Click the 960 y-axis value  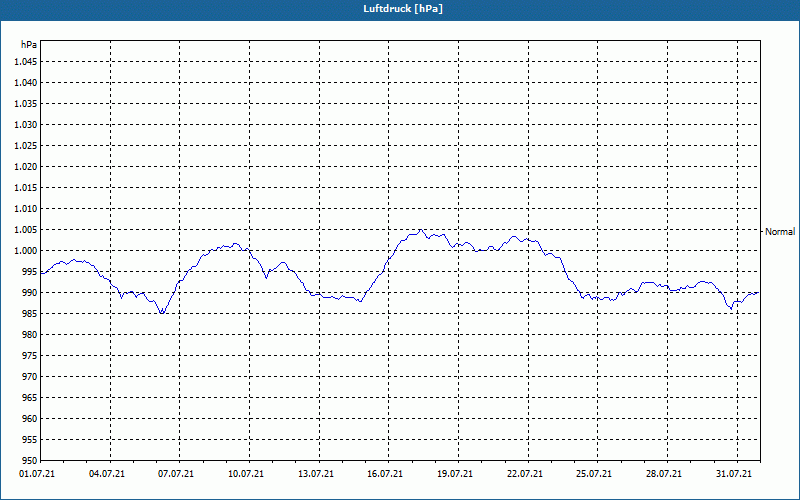pos(30,418)
